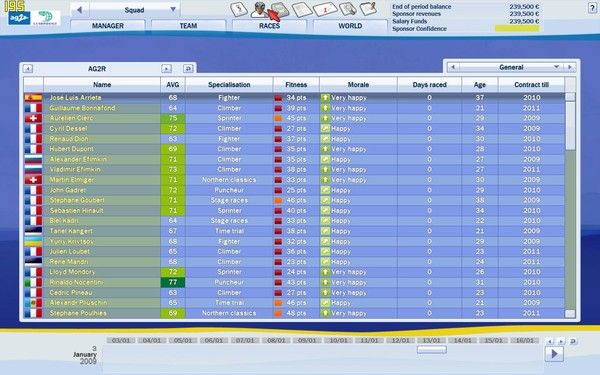Click the first card icon in top toolbar
This screenshot has height=375, width=600.
point(239,9)
